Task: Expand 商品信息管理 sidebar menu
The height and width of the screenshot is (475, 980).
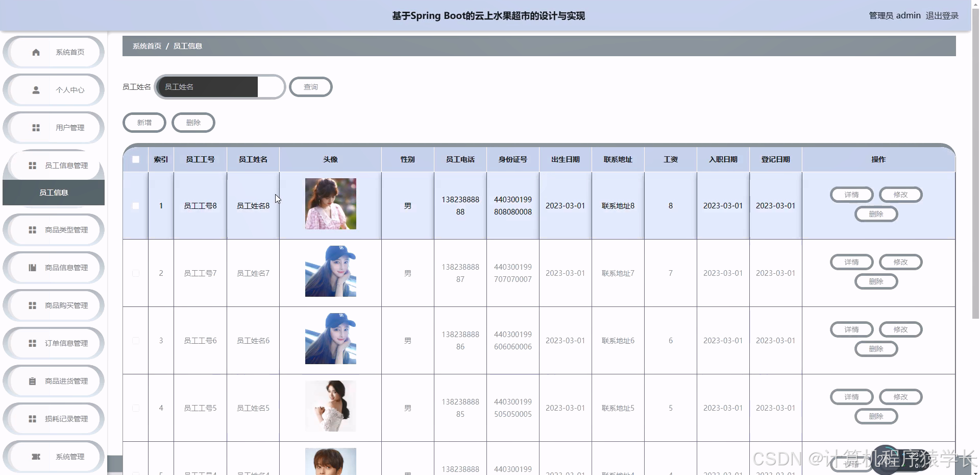Action: click(x=54, y=268)
